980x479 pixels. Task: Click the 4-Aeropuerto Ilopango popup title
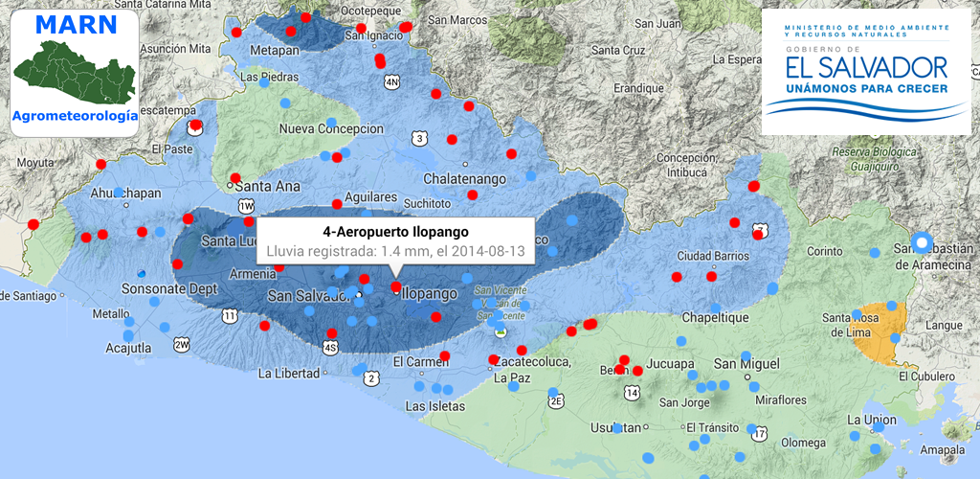[395, 233]
